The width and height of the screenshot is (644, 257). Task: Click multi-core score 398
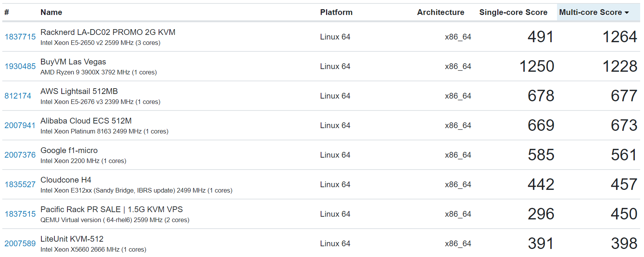(x=624, y=244)
